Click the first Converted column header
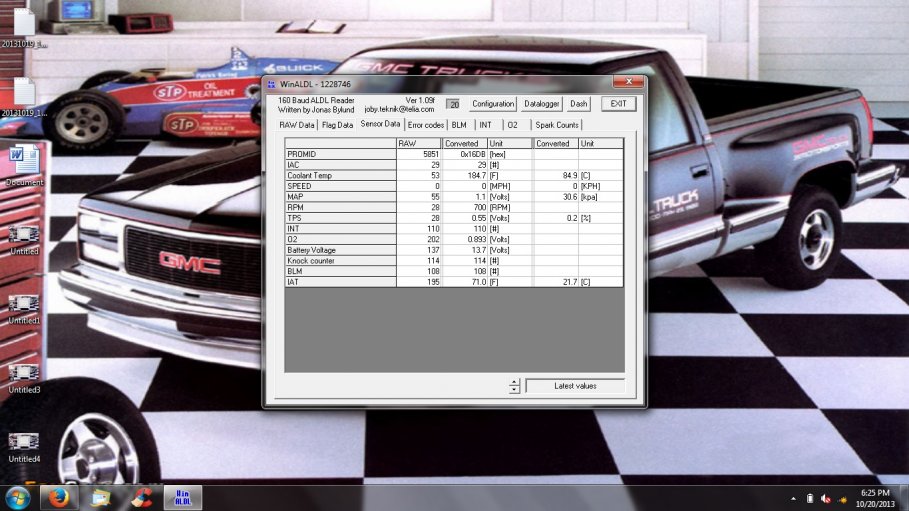This screenshot has width=909, height=511. point(464,143)
